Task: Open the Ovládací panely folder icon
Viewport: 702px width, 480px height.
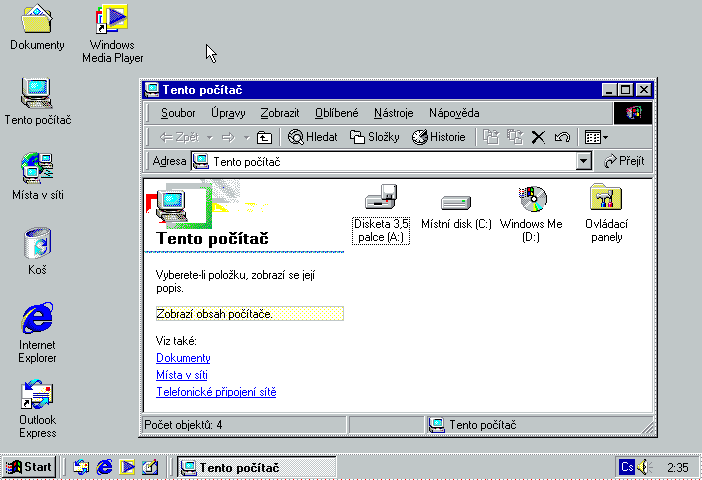Action: click(x=606, y=214)
